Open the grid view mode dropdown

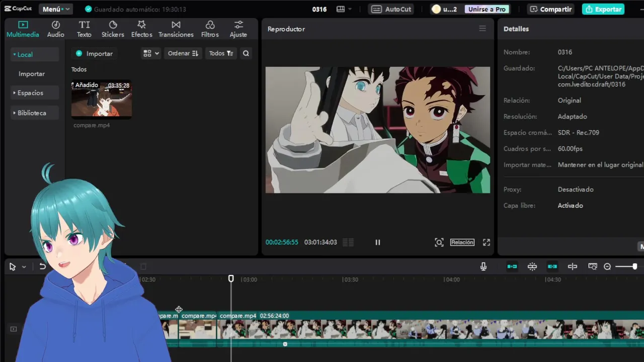coord(151,53)
